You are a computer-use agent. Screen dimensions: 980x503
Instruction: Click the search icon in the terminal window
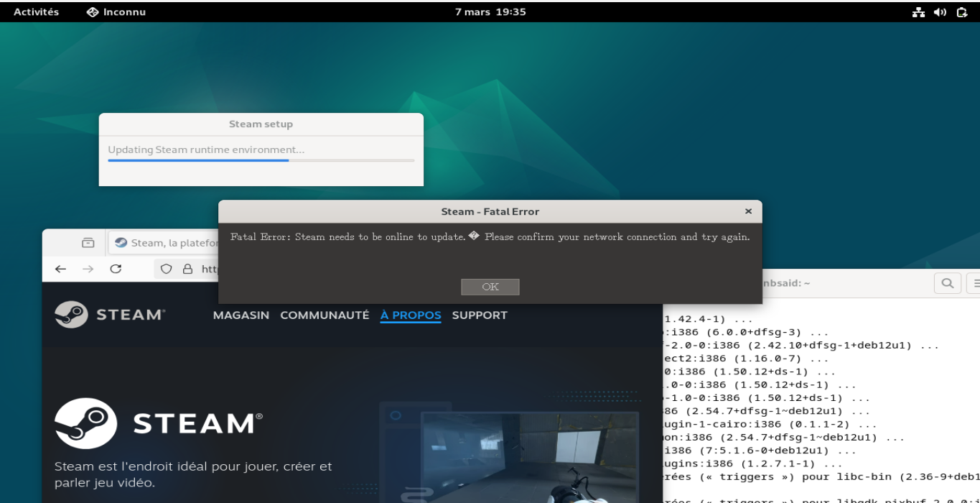coord(947,283)
